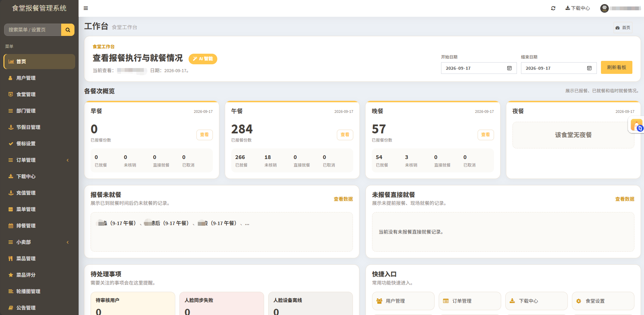644x315 pixels.
Task: Click 查看数据 link in 报餐未就餐
Action: tap(343, 199)
